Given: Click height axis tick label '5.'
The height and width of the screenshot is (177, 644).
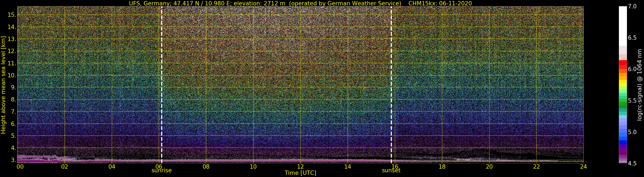Looking at the screenshot, I should (x=13, y=136).
